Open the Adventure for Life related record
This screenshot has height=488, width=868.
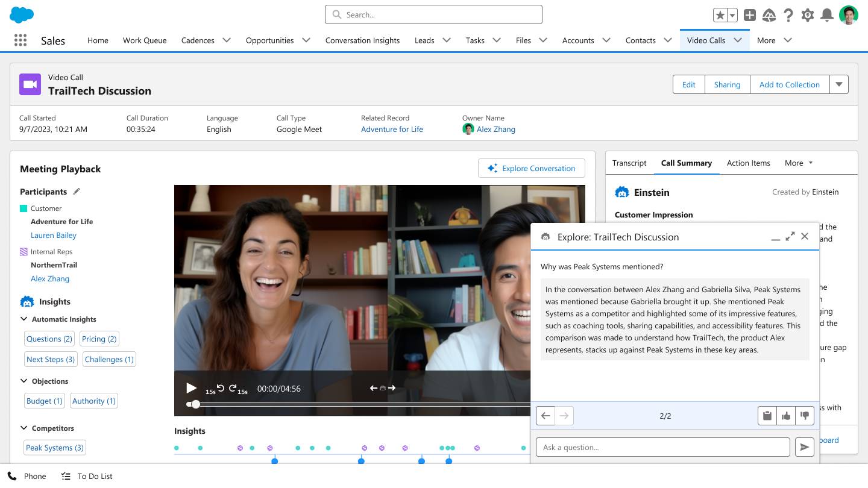click(392, 129)
